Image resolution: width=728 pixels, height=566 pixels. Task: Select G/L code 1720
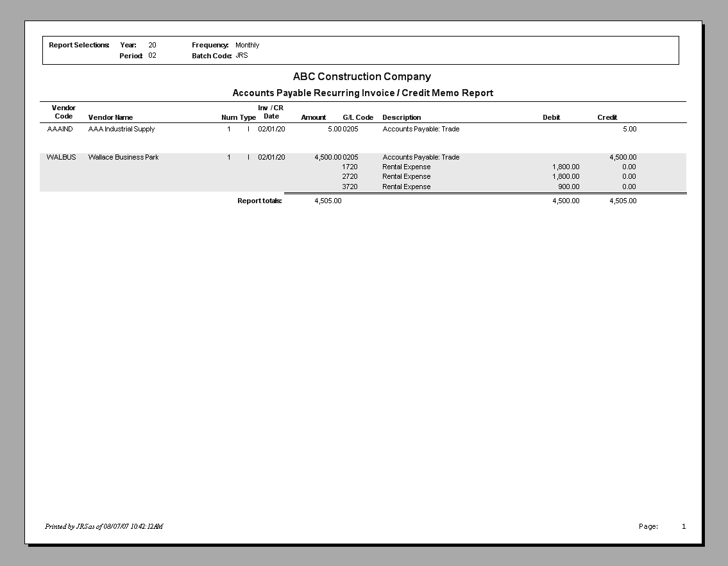click(350, 167)
